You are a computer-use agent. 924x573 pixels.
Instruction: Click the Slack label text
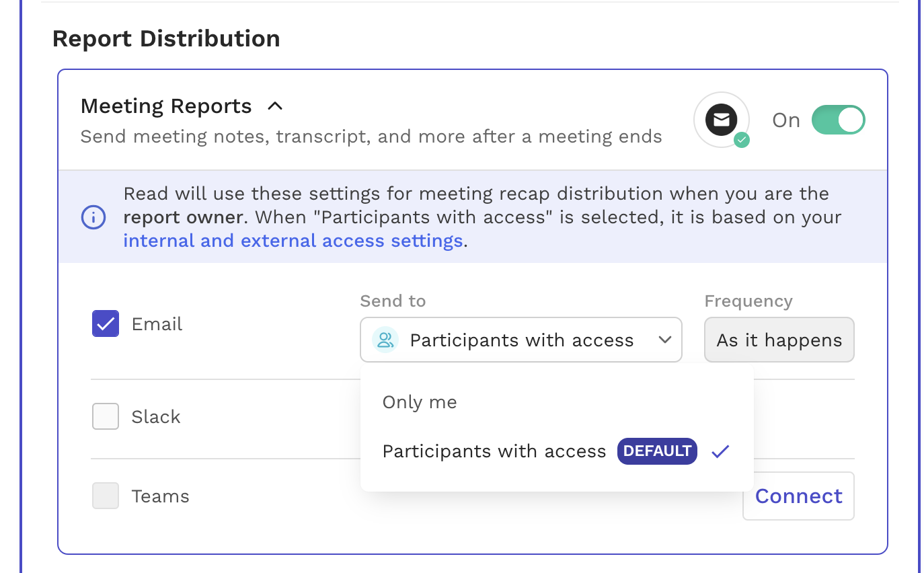pyautogui.click(x=156, y=417)
